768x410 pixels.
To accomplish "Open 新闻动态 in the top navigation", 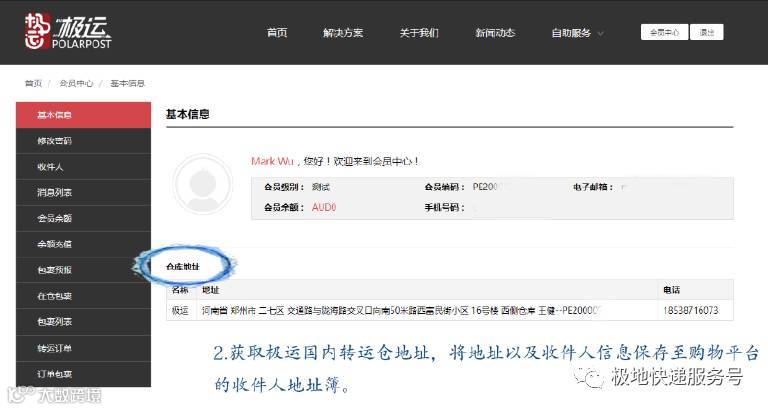I will (495, 33).
